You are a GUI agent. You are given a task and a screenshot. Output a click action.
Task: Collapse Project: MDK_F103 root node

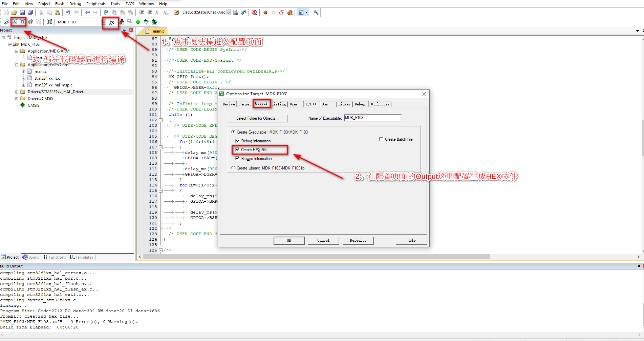(3, 38)
